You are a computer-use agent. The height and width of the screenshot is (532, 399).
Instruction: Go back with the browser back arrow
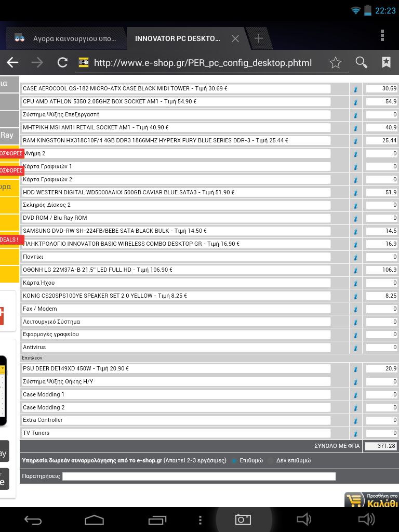click(12, 62)
